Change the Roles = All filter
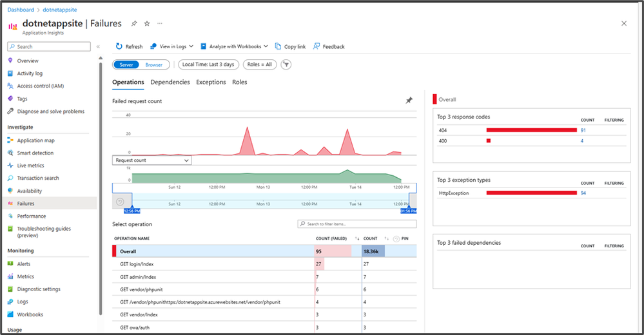Viewport: 644px width, 335px height. point(260,64)
